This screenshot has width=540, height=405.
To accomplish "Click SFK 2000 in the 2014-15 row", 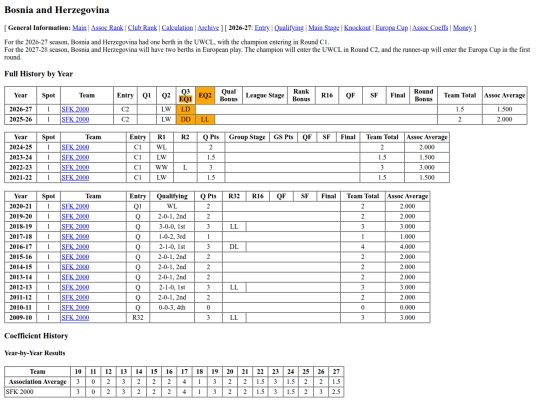I will 75,267.
